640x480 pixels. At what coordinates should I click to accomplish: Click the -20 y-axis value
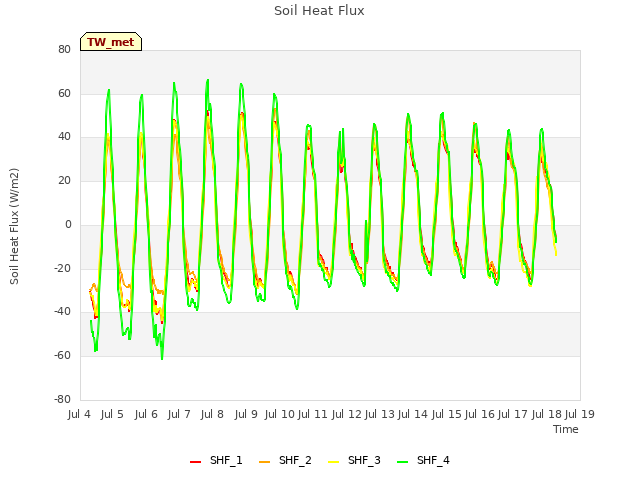click(x=63, y=269)
